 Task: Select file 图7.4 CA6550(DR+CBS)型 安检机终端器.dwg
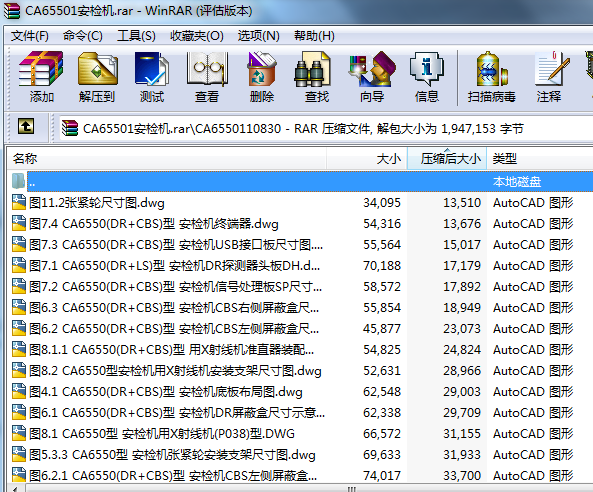click(154, 224)
